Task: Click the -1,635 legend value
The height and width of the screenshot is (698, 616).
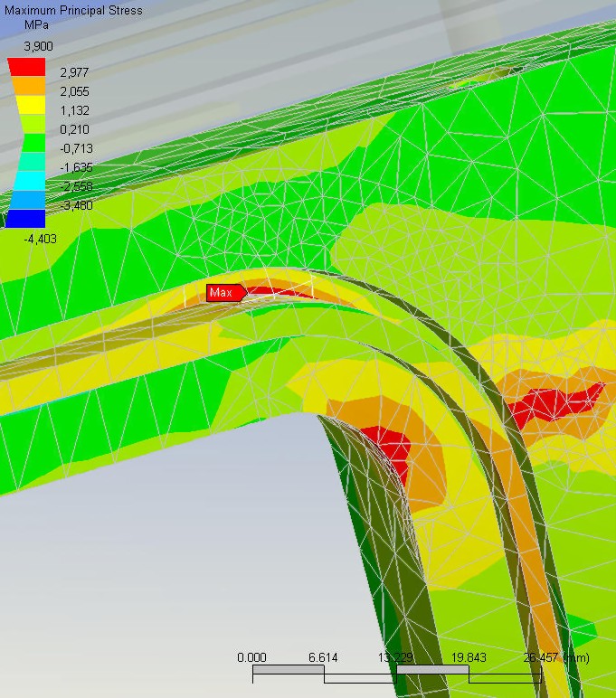Action: point(74,167)
